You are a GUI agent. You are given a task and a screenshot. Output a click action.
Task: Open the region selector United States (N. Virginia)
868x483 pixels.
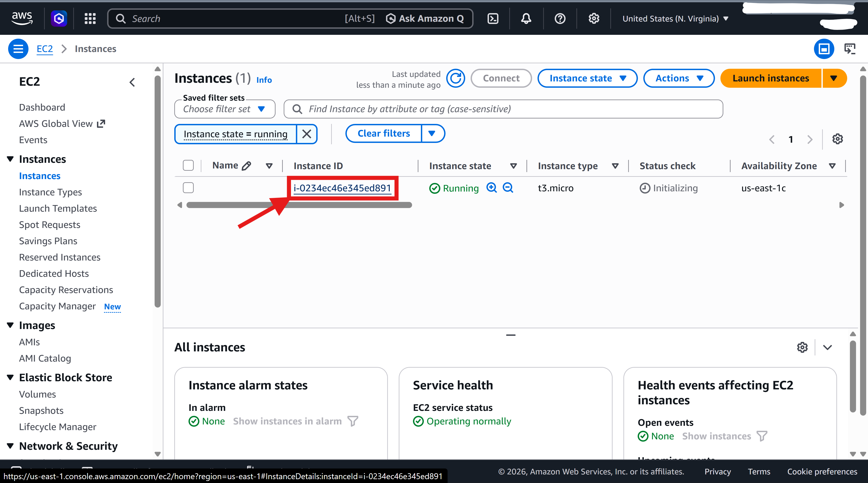tap(676, 19)
